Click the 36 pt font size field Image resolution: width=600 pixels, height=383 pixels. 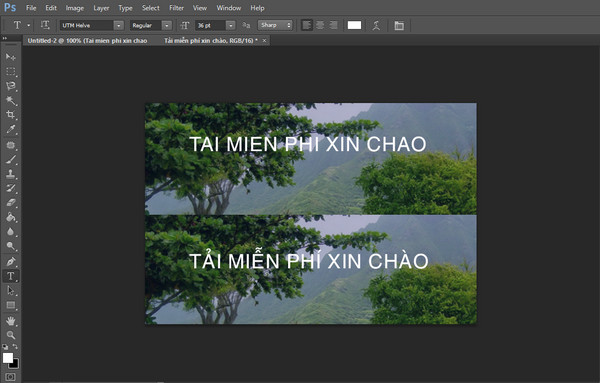tap(210, 25)
